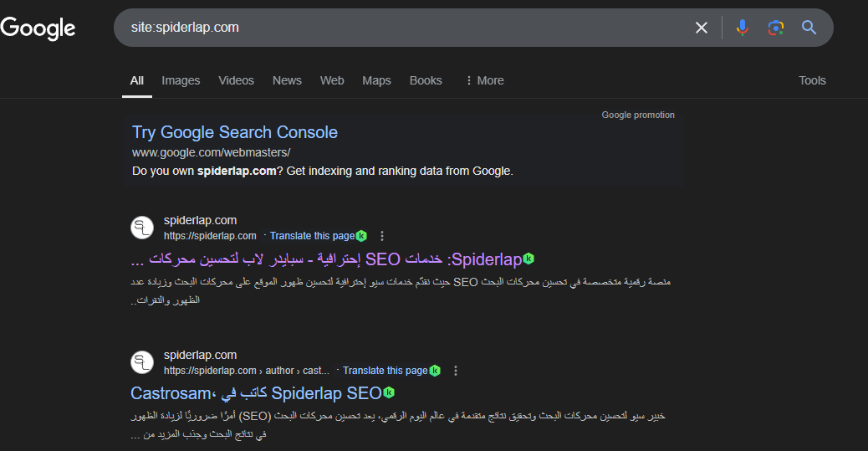The image size is (868, 451).
Task: Switch to the Images tab
Action: 181,80
